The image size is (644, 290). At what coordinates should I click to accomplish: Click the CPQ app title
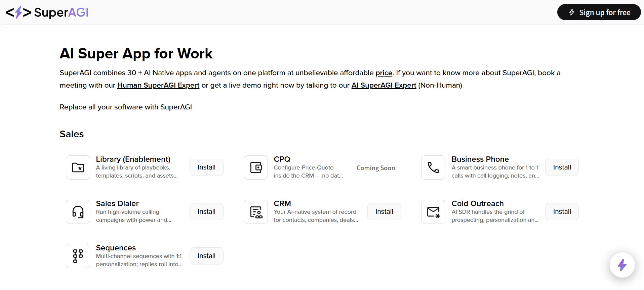coord(282,159)
